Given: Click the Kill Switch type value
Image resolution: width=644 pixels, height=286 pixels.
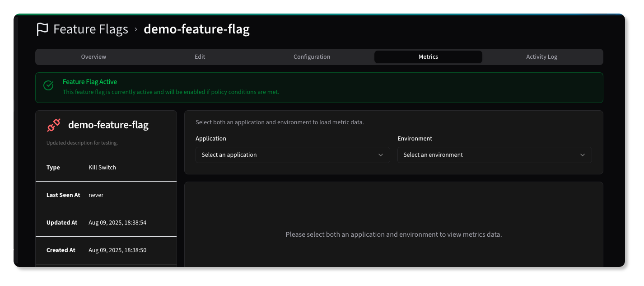Looking at the screenshot, I should click(x=102, y=167).
